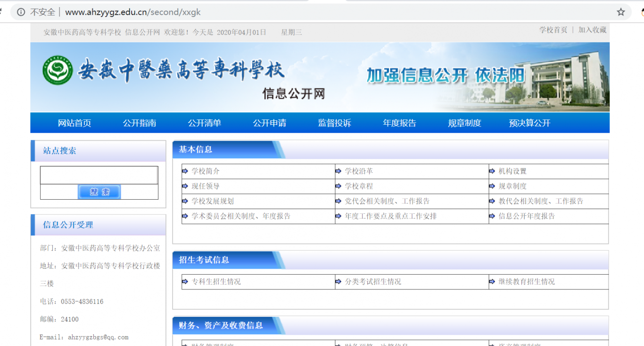Screen dimensions: 644x346
Task: Open 规章制度 in the blue navigation bar
Action: click(465, 123)
